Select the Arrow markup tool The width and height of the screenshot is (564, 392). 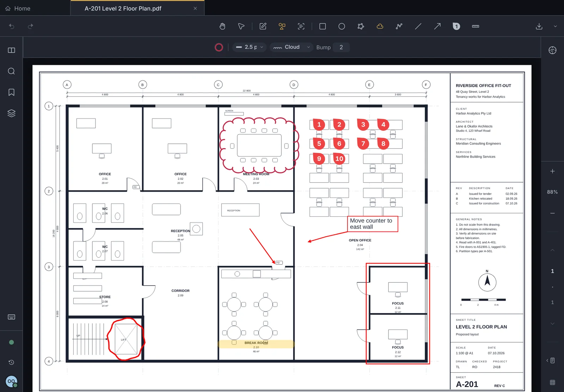click(437, 26)
